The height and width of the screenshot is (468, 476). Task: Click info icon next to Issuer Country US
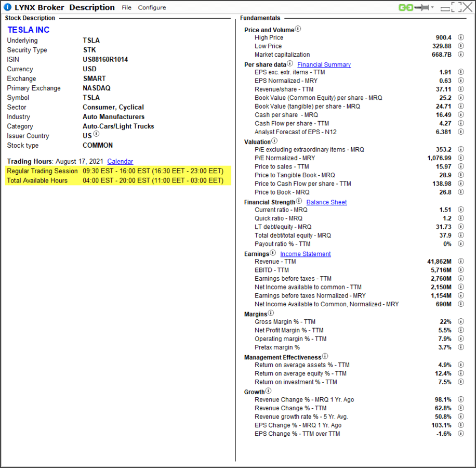[x=96, y=134]
